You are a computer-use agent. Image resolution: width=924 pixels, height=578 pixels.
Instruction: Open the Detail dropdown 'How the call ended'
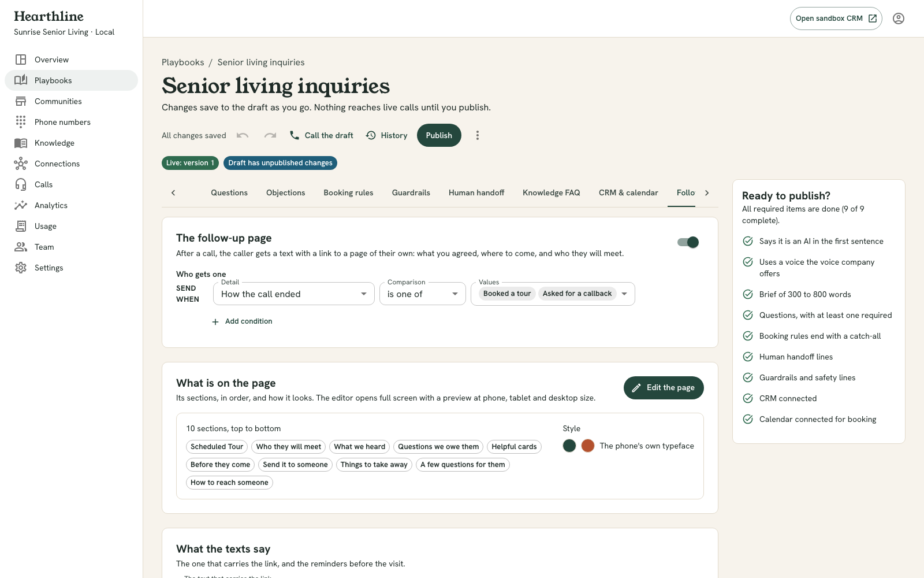[294, 294]
